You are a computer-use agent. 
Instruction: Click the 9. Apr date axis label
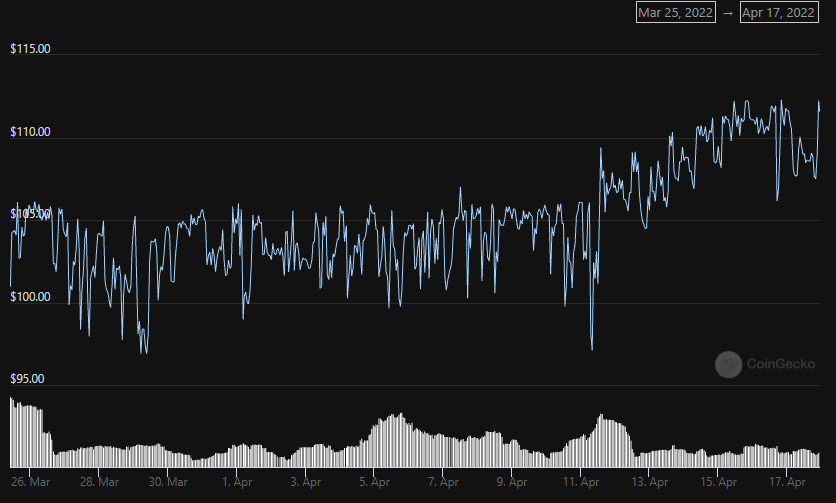pyautogui.click(x=512, y=482)
